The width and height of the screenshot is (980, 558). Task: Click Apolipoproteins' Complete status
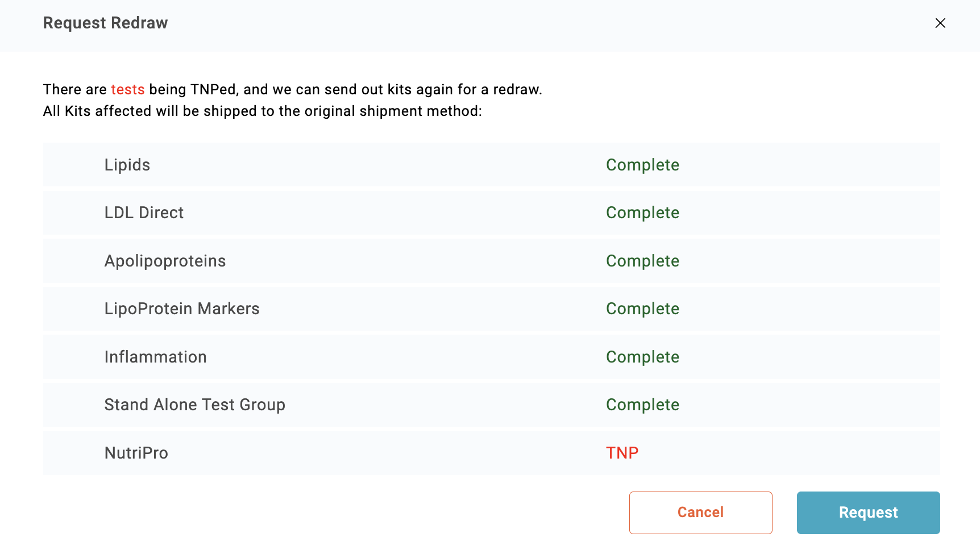pos(642,261)
